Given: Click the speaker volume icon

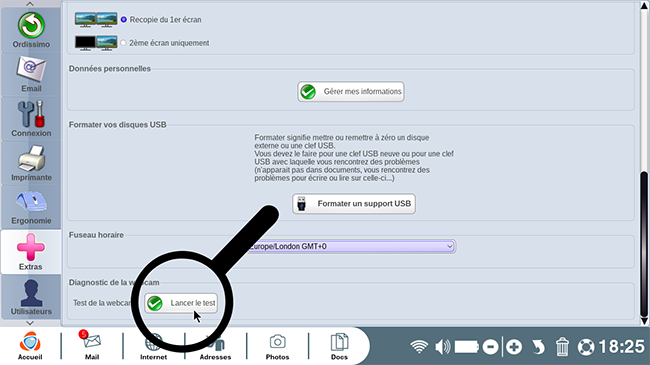Looking at the screenshot, I should (x=442, y=346).
